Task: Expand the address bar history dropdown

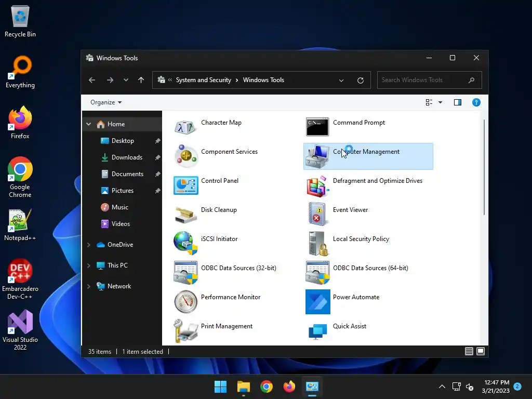Action: (x=341, y=81)
